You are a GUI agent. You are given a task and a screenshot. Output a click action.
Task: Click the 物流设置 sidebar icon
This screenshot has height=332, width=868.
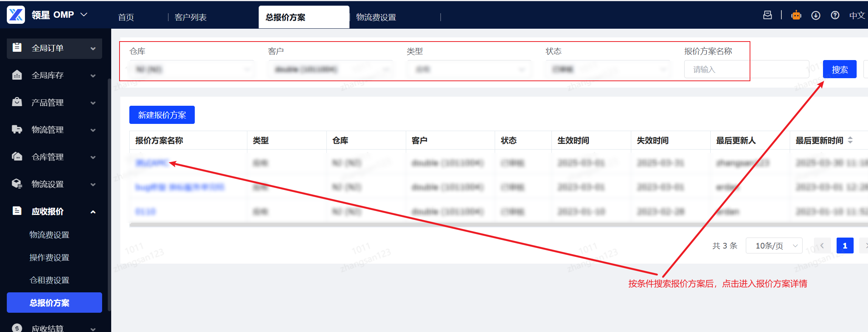(17, 184)
